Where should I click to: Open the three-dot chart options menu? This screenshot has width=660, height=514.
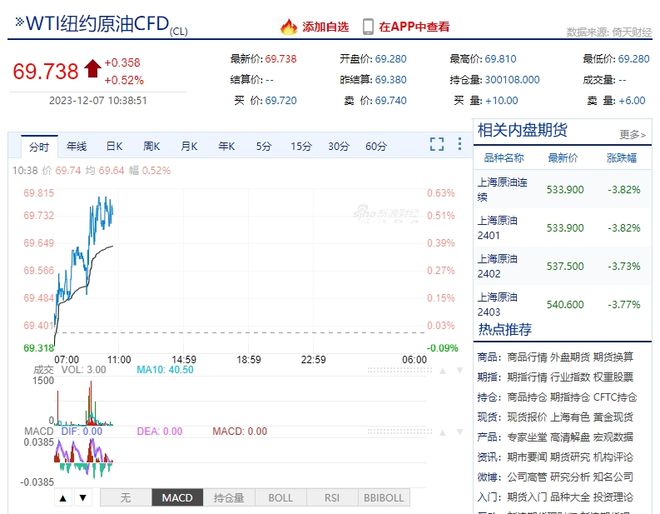coord(460,144)
